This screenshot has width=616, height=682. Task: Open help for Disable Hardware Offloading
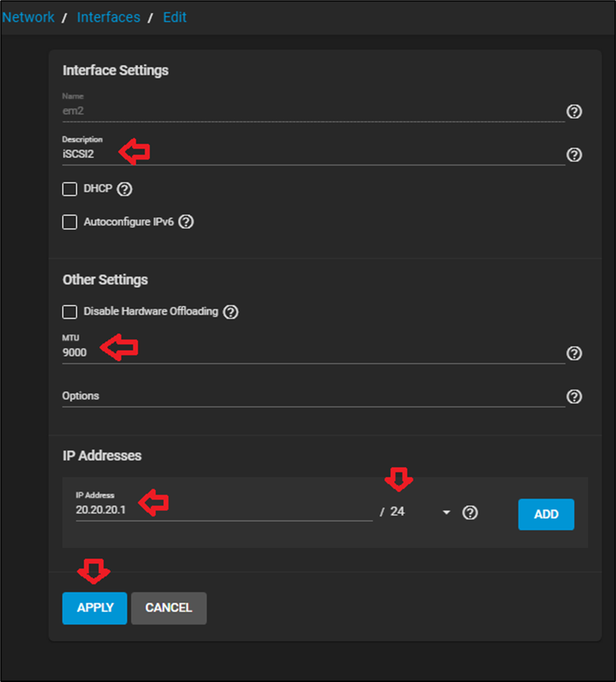230,312
